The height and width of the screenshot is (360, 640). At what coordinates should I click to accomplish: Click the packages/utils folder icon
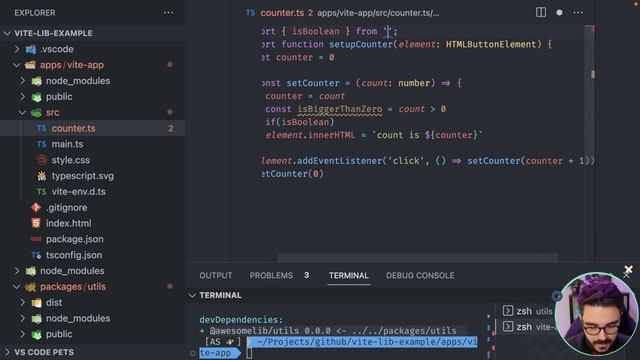tap(31, 287)
